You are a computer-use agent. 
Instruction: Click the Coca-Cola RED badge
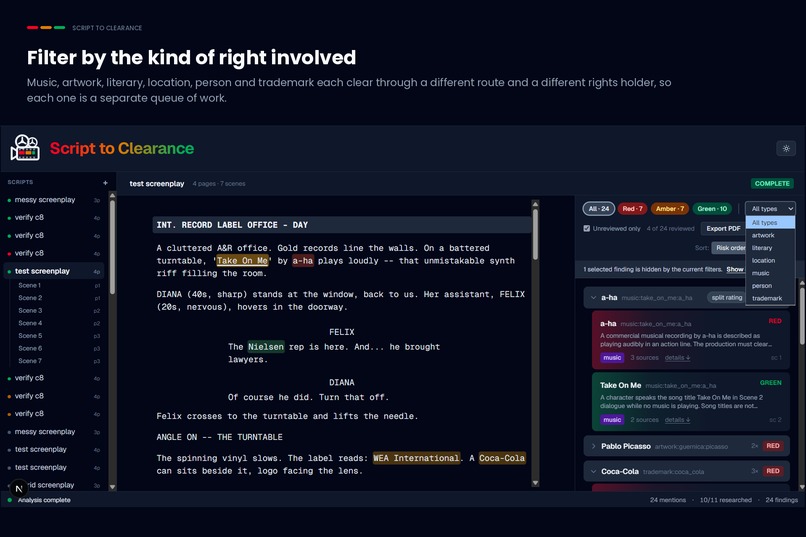coord(773,471)
